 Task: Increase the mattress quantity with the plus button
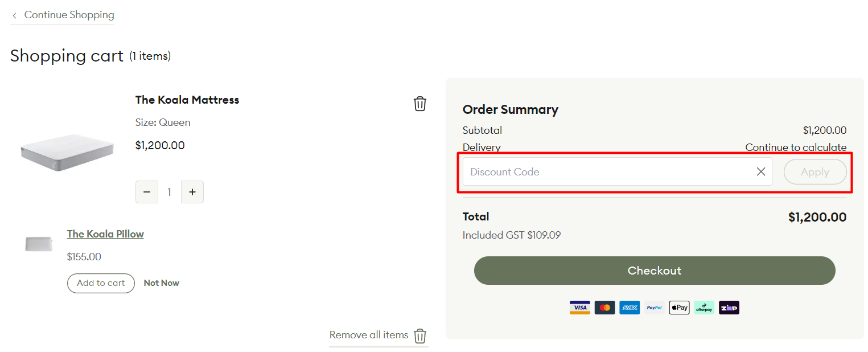click(192, 192)
